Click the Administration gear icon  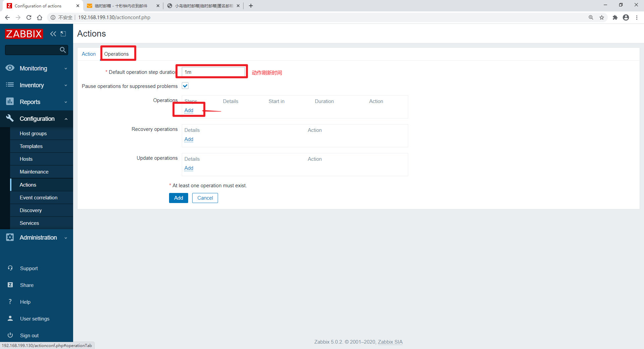coord(10,237)
